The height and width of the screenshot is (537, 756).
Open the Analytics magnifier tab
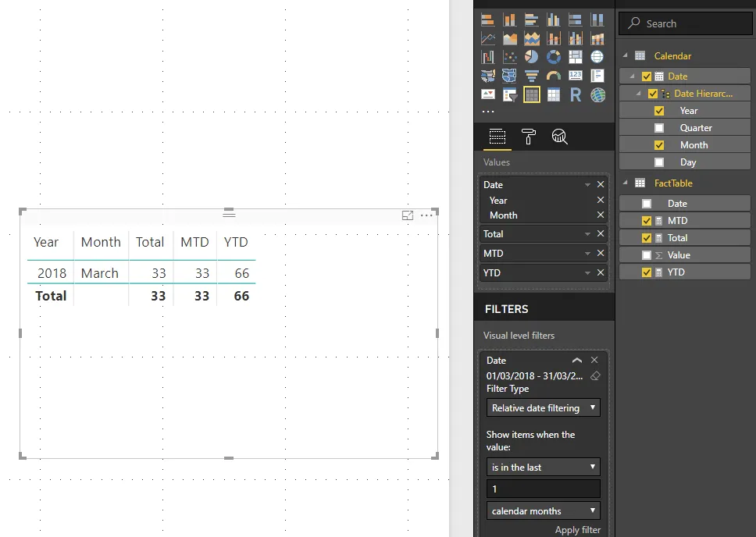point(559,137)
